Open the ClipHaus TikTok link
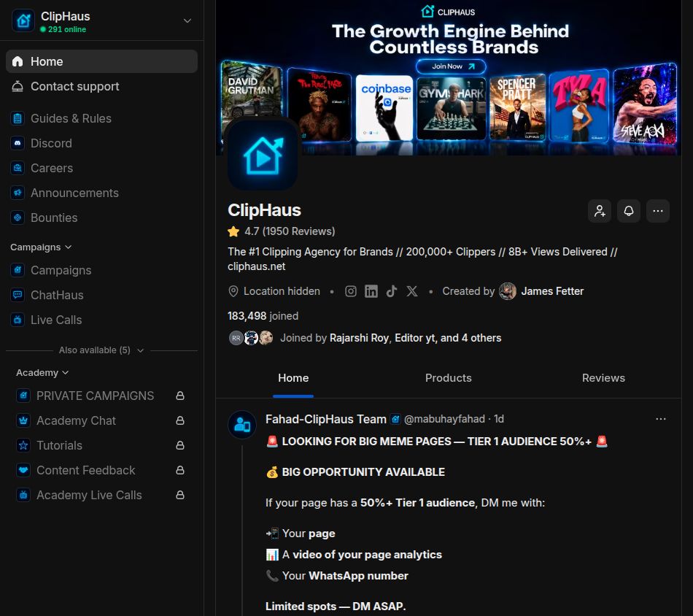693x616 pixels. pyautogui.click(x=392, y=291)
